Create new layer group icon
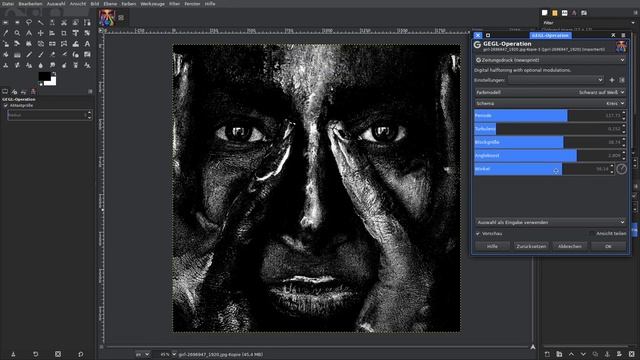Screen dimensions: 640x360 pyautogui.click(x=559, y=354)
